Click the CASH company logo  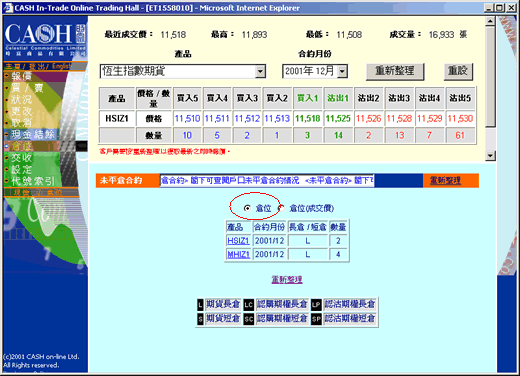pos(45,39)
